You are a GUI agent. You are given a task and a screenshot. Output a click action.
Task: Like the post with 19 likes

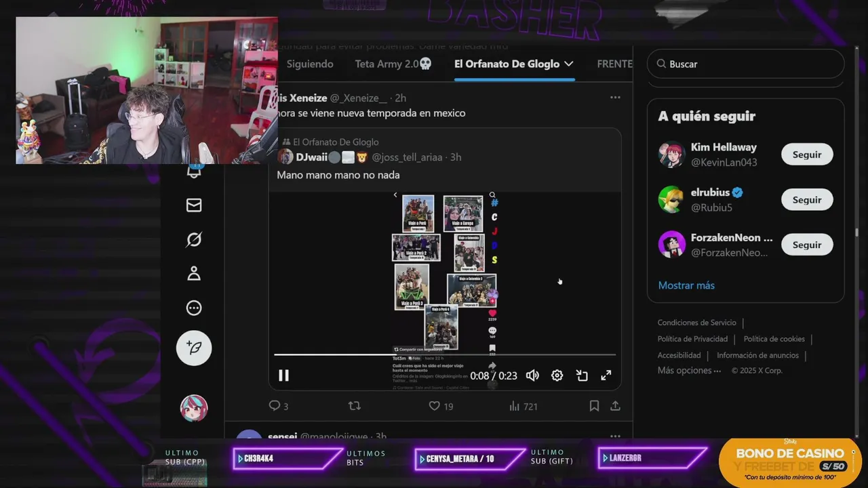pos(440,406)
